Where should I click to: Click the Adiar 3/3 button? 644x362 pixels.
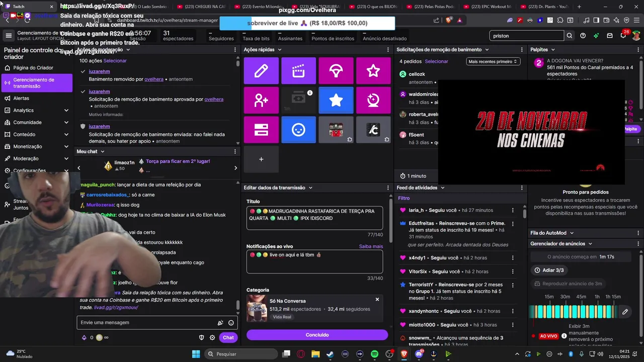tap(549, 270)
